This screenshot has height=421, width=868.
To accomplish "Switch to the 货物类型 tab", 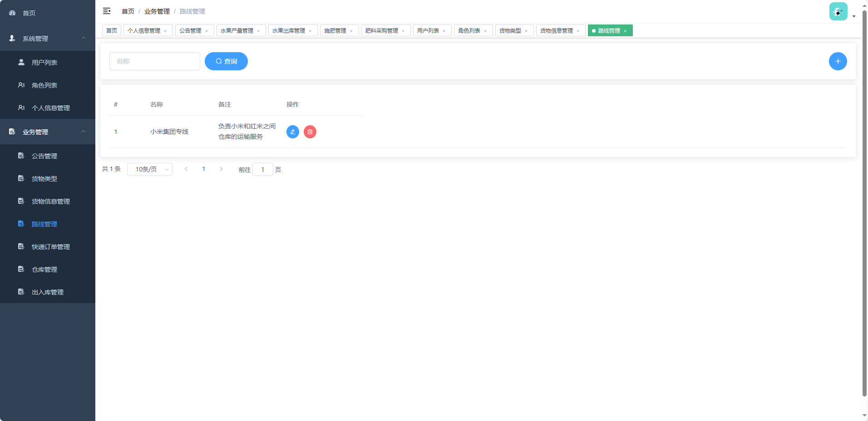I will 511,30.
